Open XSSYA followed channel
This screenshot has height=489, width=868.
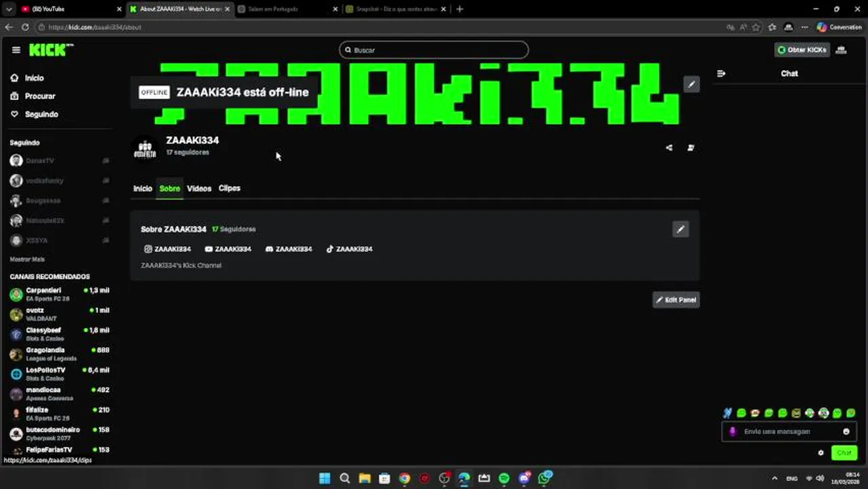pos(60,240)
